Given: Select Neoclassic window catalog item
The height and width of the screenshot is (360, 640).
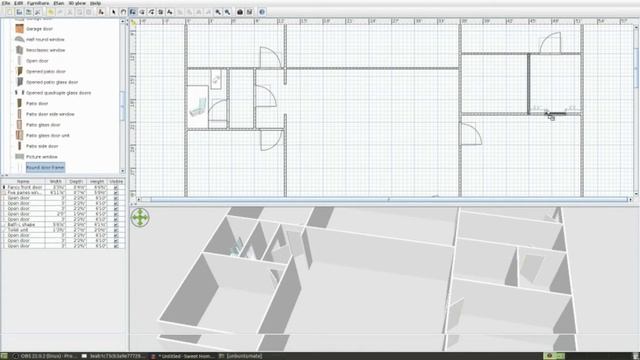Looking at the screenshot, I should [45, 50].
